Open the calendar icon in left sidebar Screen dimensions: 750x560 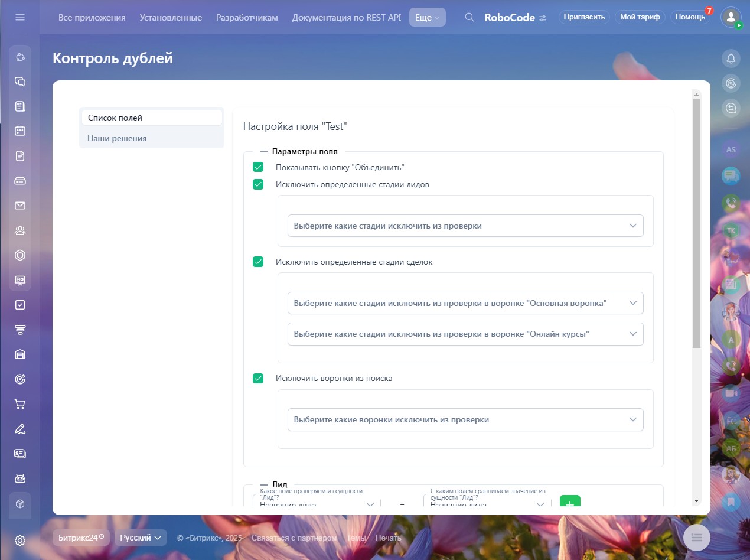click(20, 131)
